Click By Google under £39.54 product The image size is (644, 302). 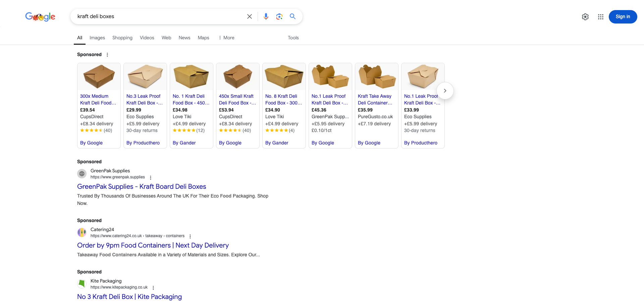pos(91,143)
